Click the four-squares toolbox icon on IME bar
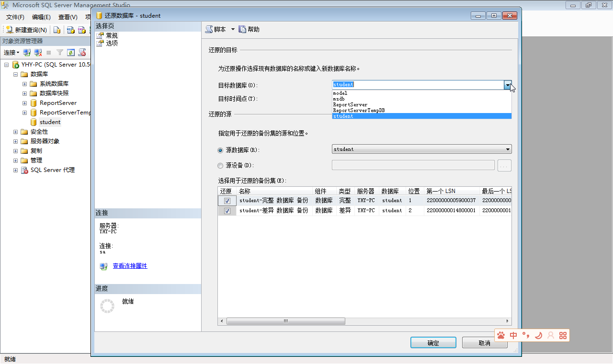613x364 pixels. point(563,335)
